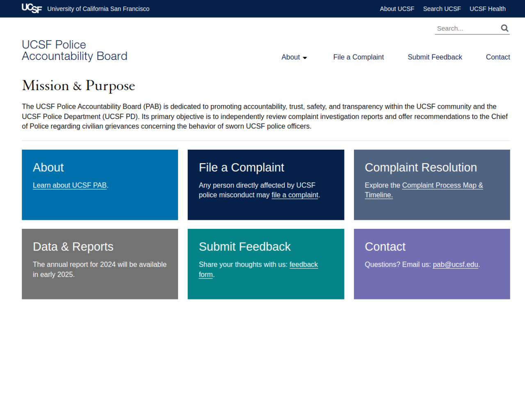525x420 pixels.
Task: Open UCSF Health in top bar
Action: pyautogui.click(x=487, y=9)
